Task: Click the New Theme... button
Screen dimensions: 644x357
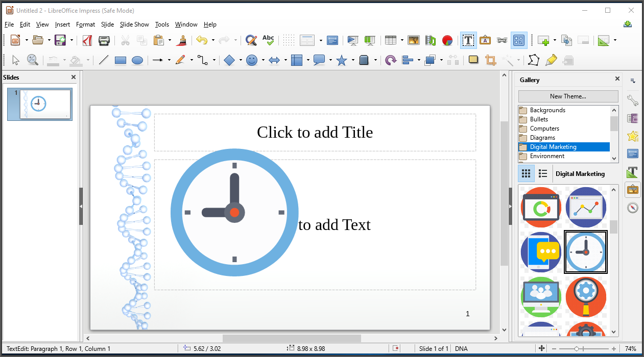Action: tap(568, 96)
